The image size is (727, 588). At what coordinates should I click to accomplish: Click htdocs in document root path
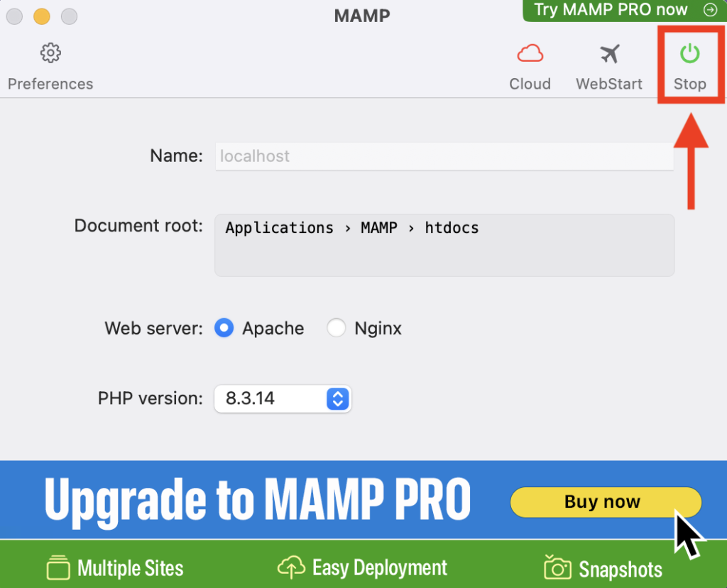click(x=452, y=228)
